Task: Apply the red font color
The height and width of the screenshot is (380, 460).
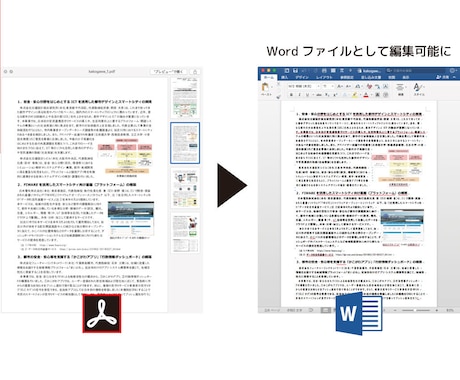Action: (x=366, y=95)
